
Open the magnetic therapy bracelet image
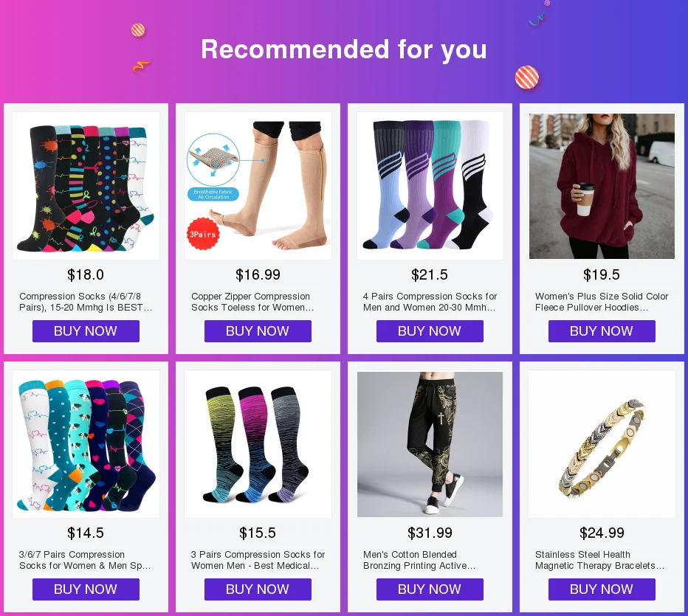click(x=602, y=444)
